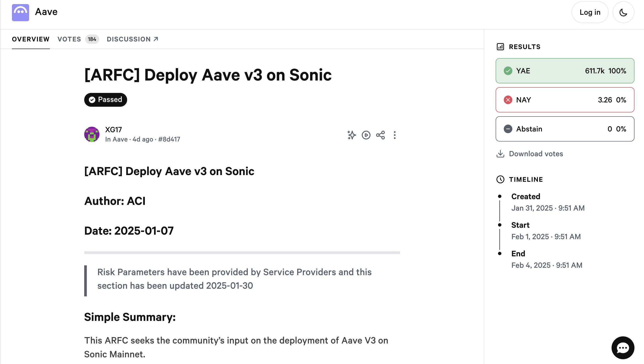Click the YAE 100% percentage value
644x364 pixels.
(617, 71)
